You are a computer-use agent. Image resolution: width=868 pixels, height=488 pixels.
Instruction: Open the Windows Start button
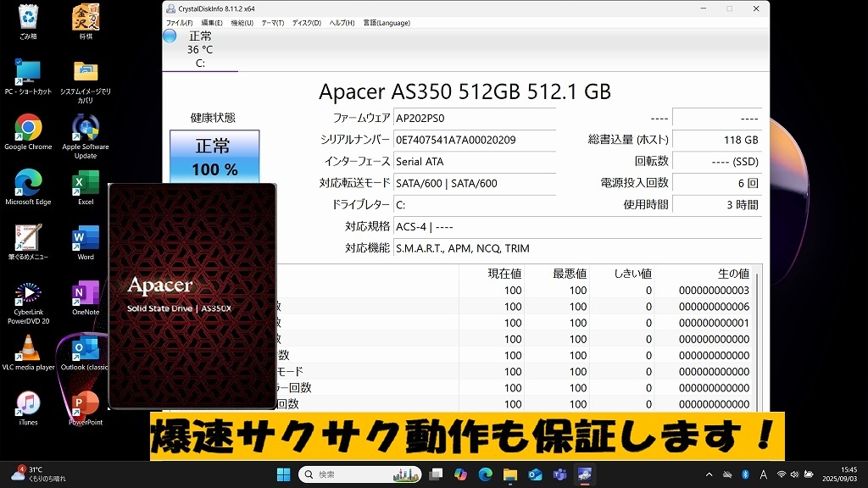(x=283, y=474)
